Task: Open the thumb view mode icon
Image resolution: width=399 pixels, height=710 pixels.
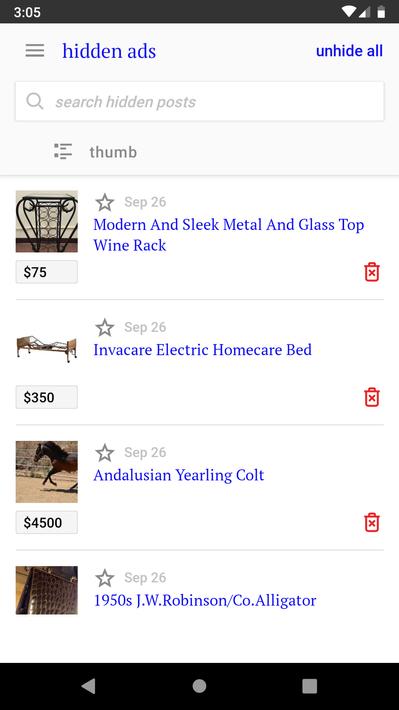Action: pyautogui.click(x=63, y=152)
